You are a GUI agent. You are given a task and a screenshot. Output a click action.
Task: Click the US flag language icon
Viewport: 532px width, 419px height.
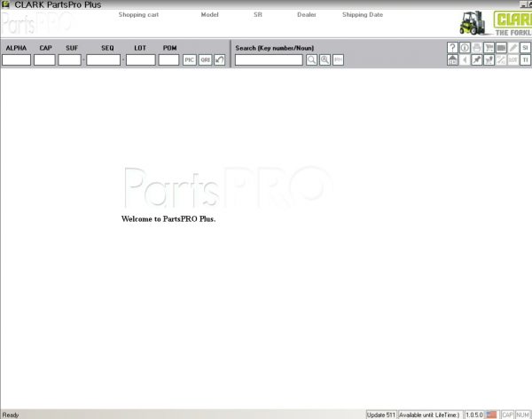point(491,415)
